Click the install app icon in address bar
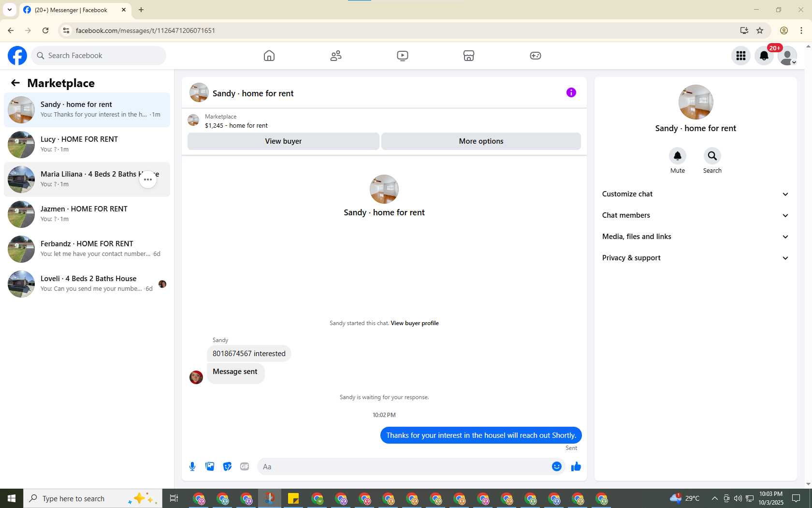Viewport: 812px width, 508px height. pyautogui.click(x=744, y=30)
